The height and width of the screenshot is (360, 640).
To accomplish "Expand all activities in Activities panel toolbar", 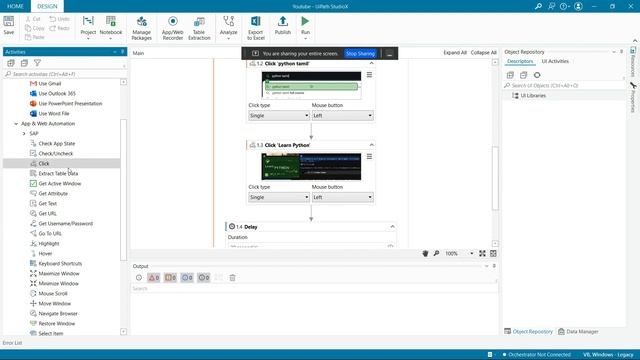I will [x=11, y=63].
